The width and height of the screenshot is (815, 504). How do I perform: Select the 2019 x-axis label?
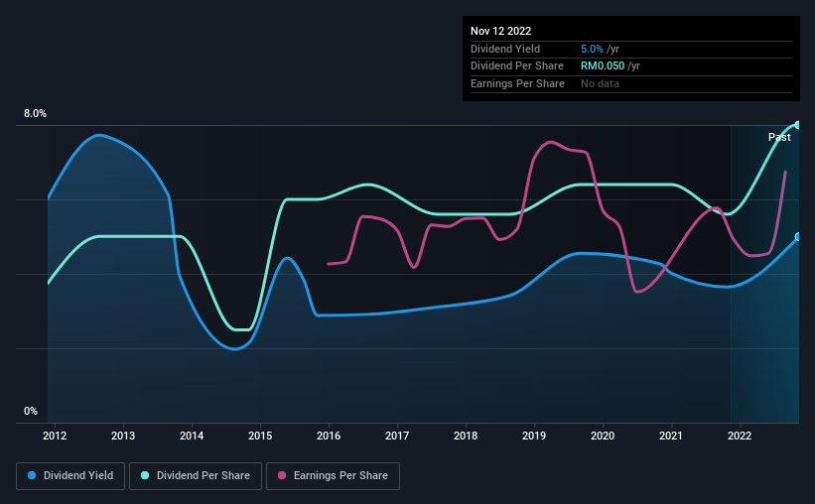534,436
